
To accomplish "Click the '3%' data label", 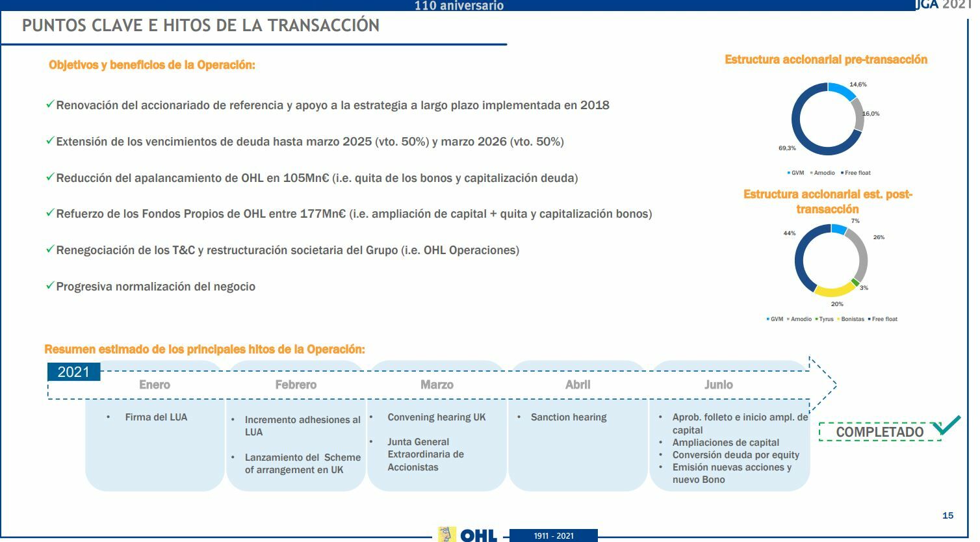I will pos(864,288).
